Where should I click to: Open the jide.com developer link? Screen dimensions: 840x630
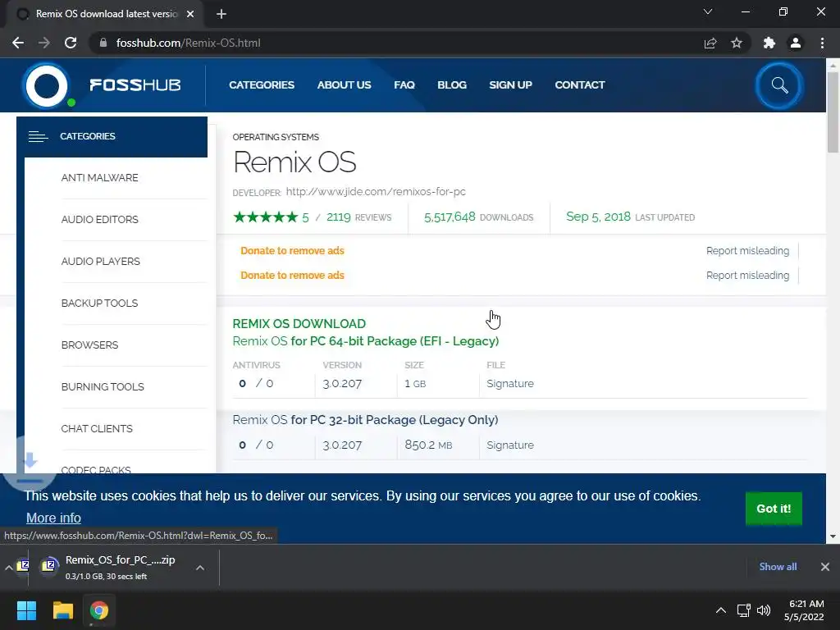pos(376,192)
